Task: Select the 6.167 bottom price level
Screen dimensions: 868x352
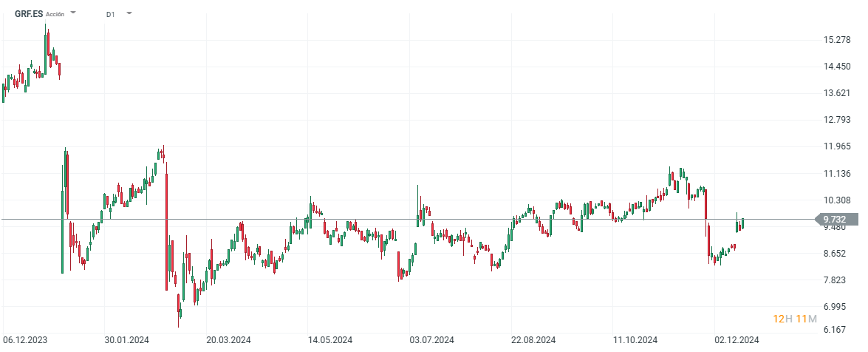Action: click(x=838, y=330)
